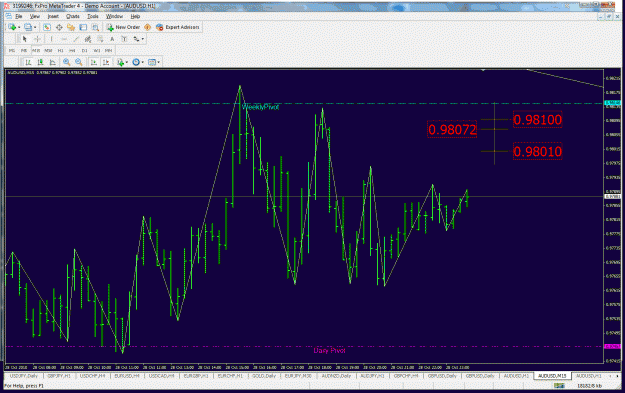Set timeframe to H1
The image size is (625, 393).
(x=60, y=51)
